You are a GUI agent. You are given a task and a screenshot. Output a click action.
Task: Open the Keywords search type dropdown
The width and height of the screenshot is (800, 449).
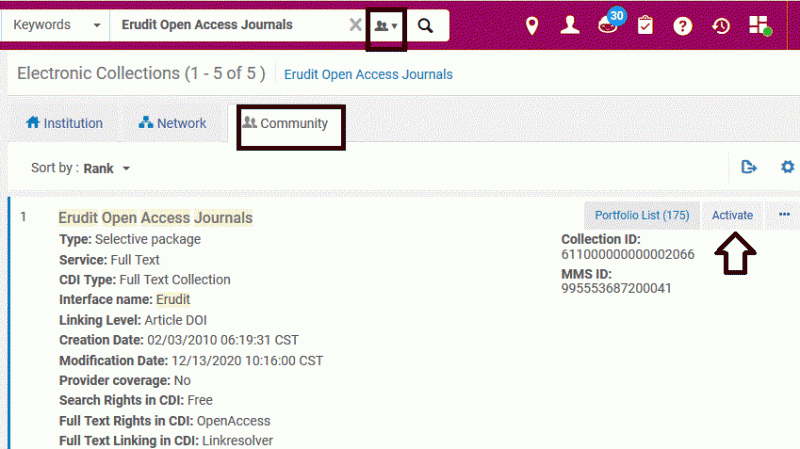pyautogui.click(x=55, y=25)
